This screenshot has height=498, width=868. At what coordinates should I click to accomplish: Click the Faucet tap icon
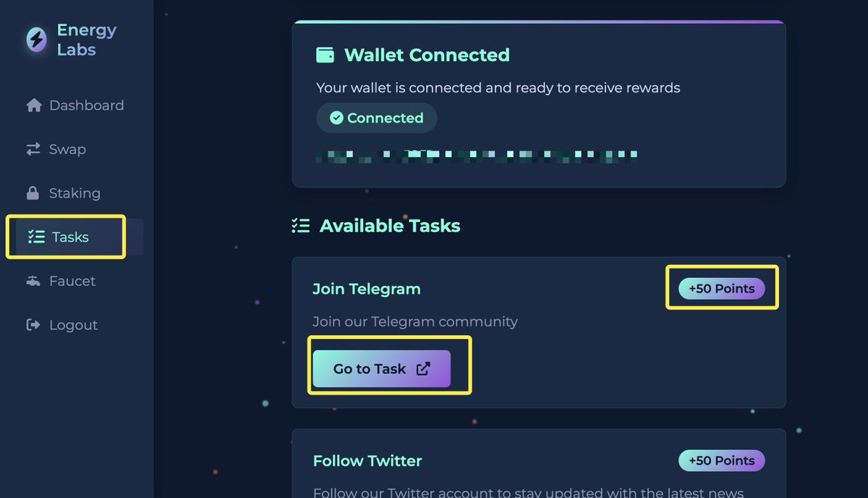coord(33,281)
